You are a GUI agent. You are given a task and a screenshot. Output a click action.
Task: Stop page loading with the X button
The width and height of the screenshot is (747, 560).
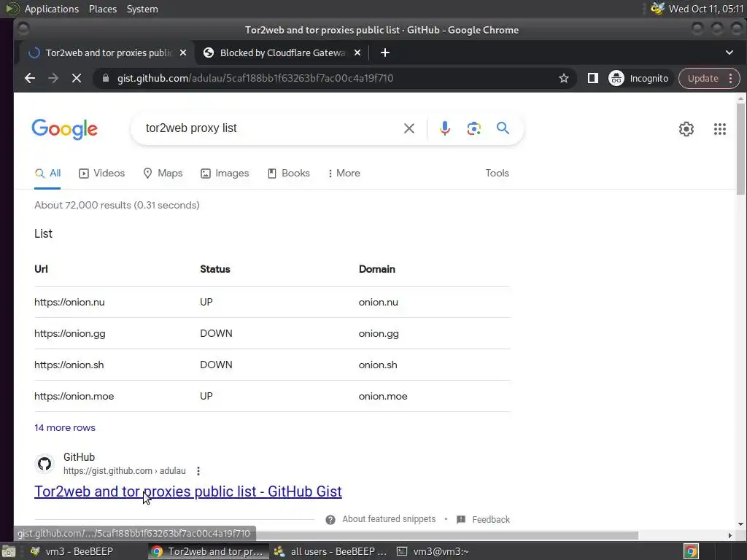click(x=76, y=78)
